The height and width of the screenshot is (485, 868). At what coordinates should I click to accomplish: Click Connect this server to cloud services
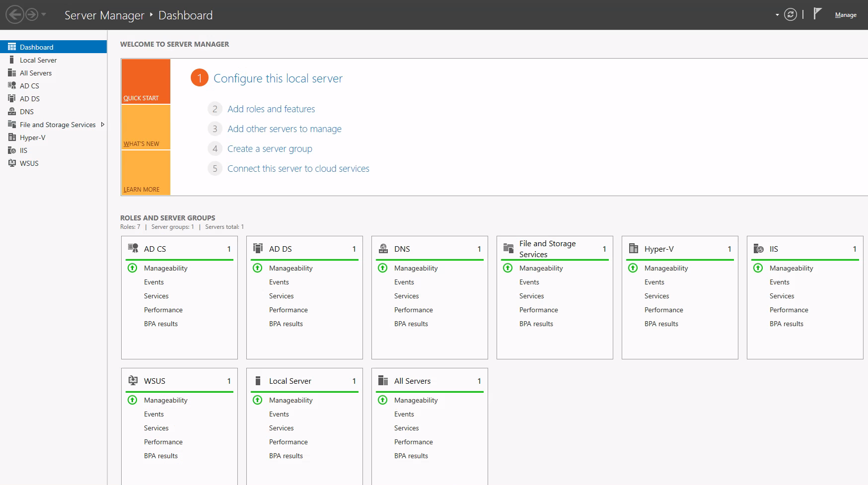pos(298,168)
